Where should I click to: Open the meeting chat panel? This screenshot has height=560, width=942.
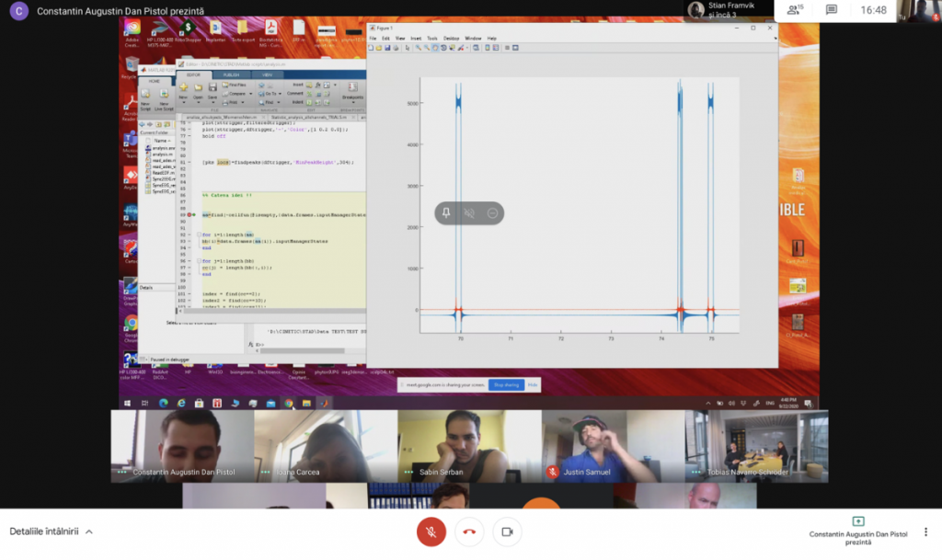point(832,10)
